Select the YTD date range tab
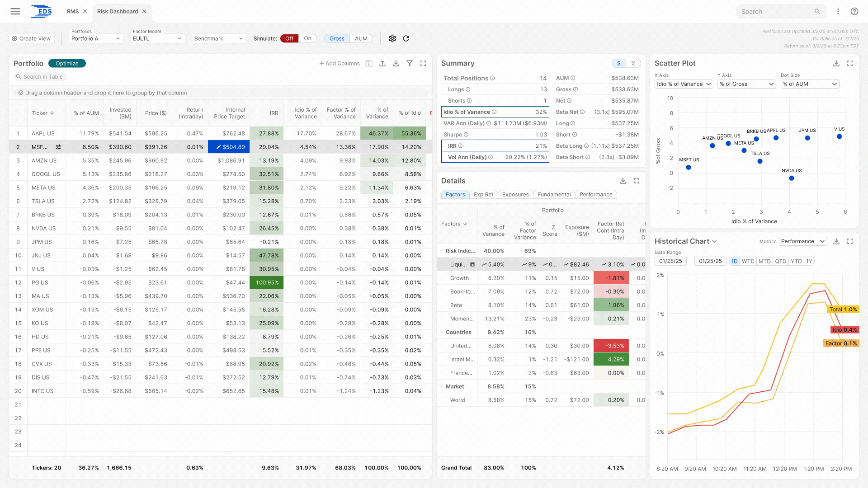868x488 pixels. 796,261
